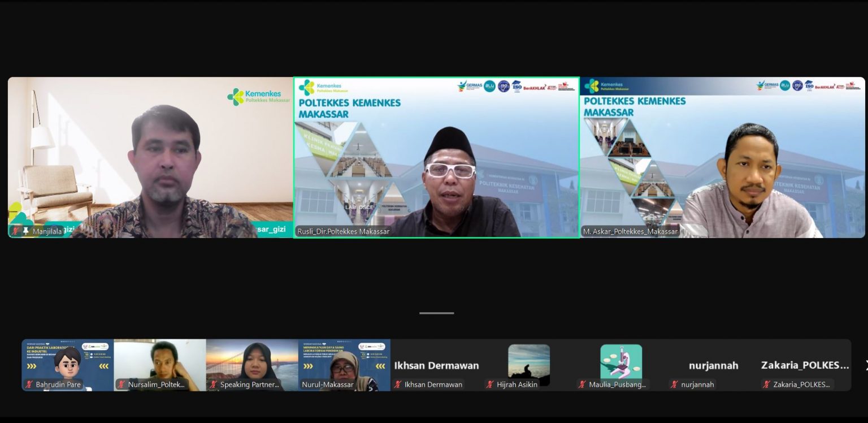Click Zakaria_POLKES's muted microphone icon
Screen dimensions: 868x423
pos(767,385)
